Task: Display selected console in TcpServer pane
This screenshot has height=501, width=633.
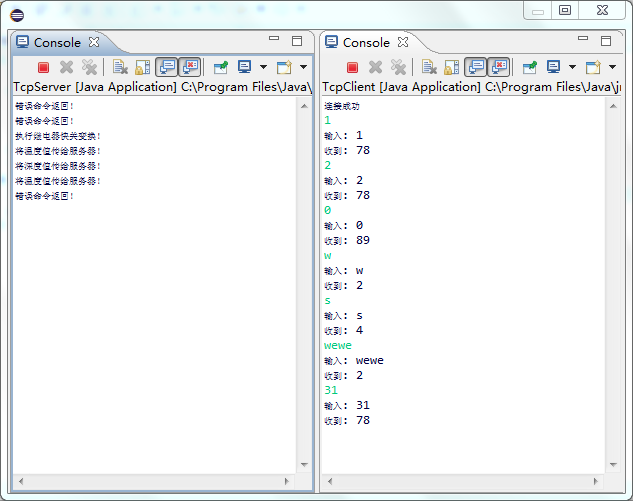Action: (245, 67)
